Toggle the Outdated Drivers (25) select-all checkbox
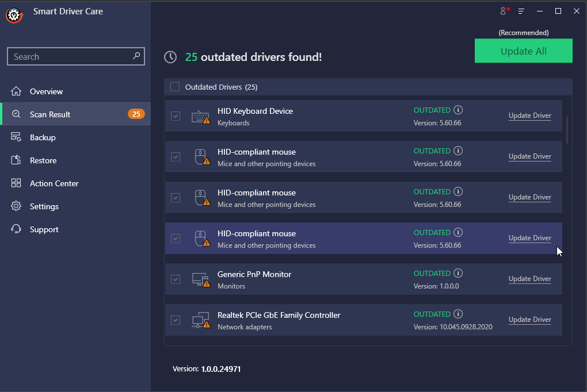Screen dimensions: 587x392 tap(175, 87)
